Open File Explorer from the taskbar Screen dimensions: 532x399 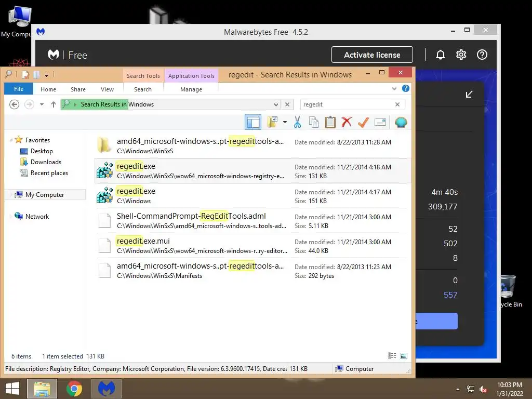coord(42,389)
